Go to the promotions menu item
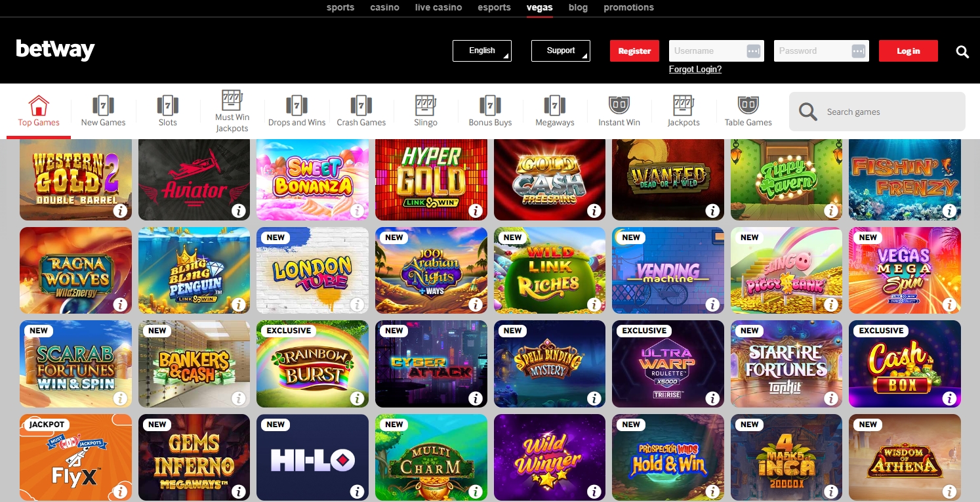This screenshot has height=502, width=980. (628, 7)
